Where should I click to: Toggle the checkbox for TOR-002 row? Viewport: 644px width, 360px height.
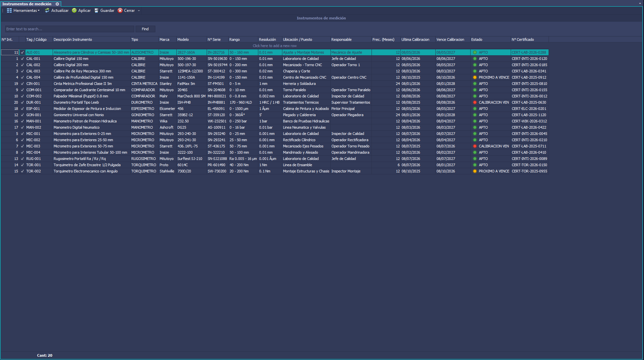[x=22, y=171]
